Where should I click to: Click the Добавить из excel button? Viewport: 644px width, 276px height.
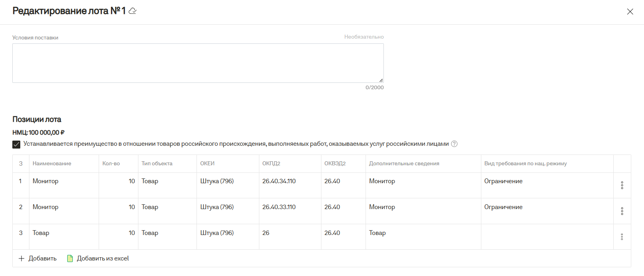103,258
